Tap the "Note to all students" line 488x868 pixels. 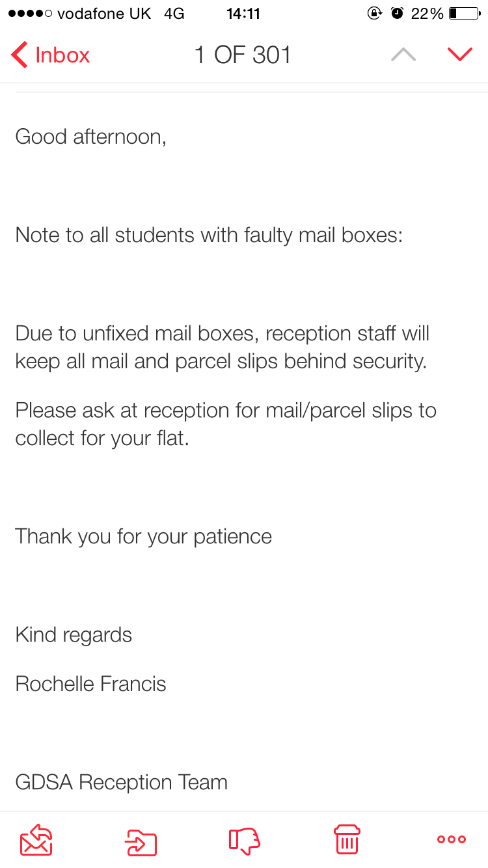(210, 235)
